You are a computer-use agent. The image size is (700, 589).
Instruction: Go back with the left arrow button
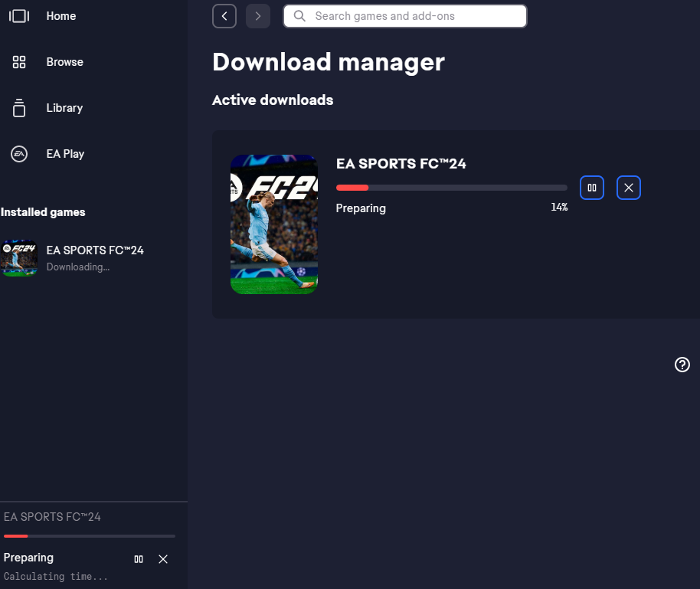pyautogui.click(x=224, y=16)
